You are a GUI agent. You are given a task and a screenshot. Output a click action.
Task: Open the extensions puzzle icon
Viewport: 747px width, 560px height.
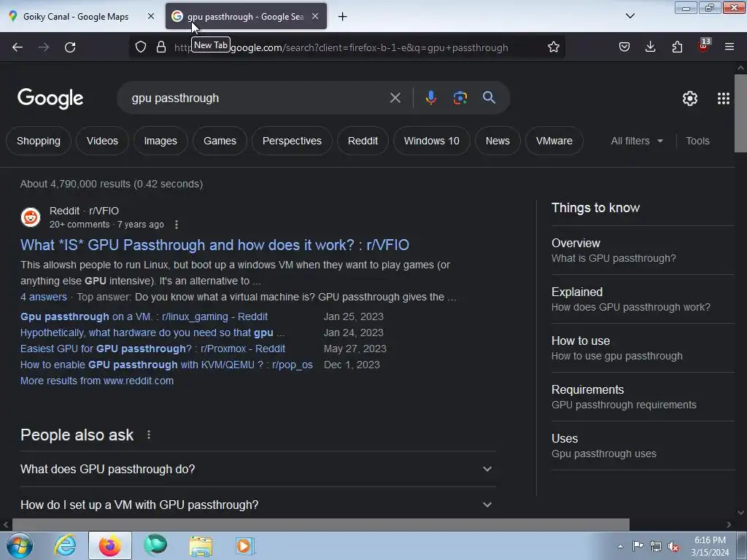(x=677, y=47)
